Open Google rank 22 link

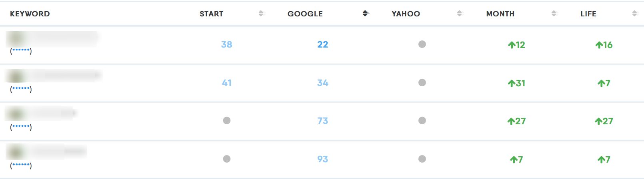pyautogui.click(x=322, y=44)
